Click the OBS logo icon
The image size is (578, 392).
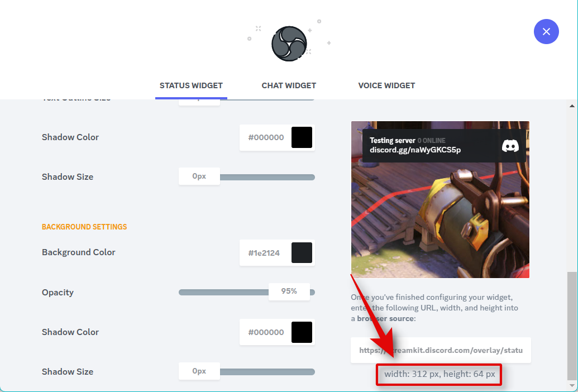[289, 44]
